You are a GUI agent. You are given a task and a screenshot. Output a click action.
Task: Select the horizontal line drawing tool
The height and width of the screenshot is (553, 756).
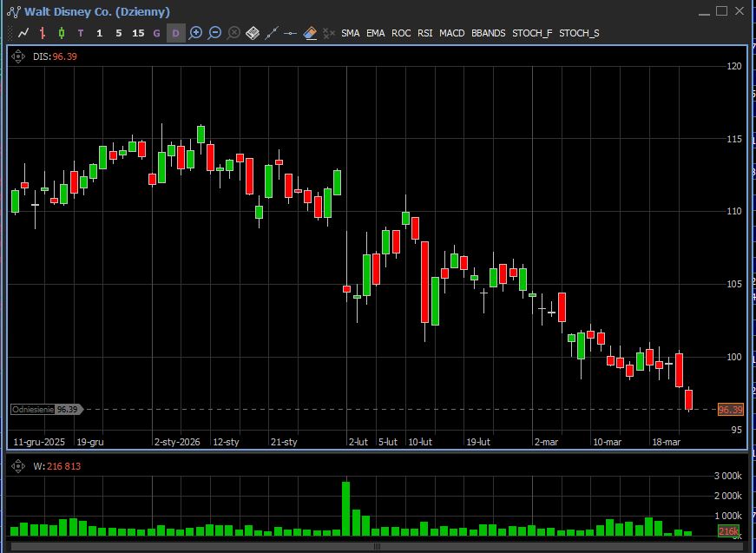(291, 33)
